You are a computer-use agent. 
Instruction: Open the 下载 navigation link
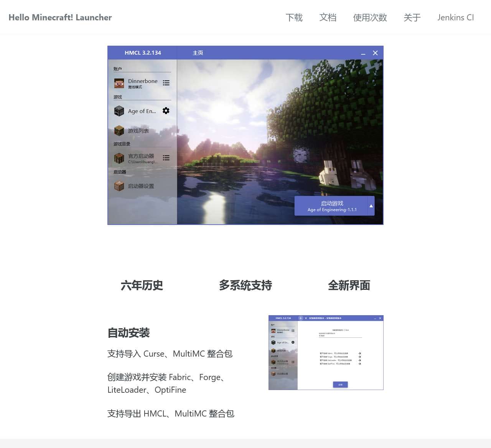click(x=294, y=18)
